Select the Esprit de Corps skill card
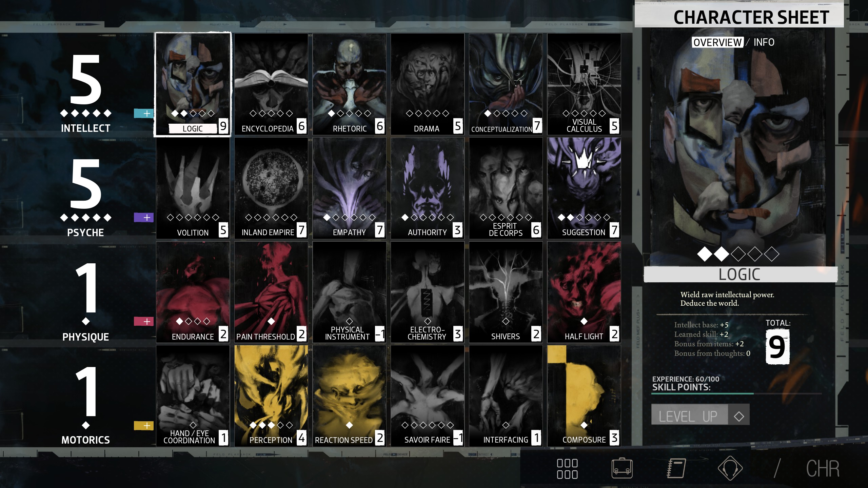Viewport: 868px width, 488px height. click(x=506, y=188)
